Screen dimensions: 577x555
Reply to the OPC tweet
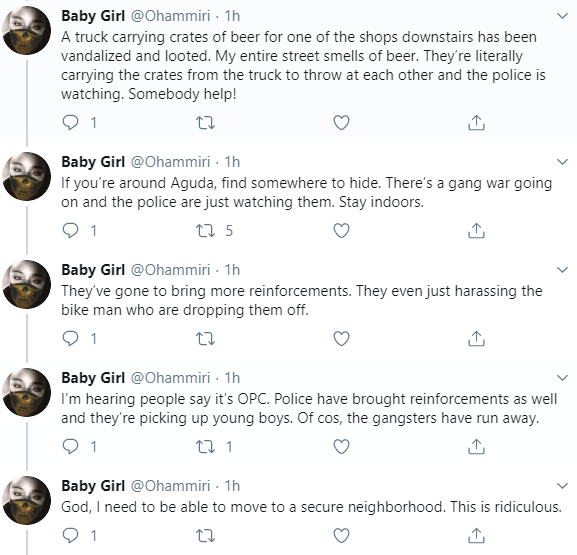[x=70, y=446]
